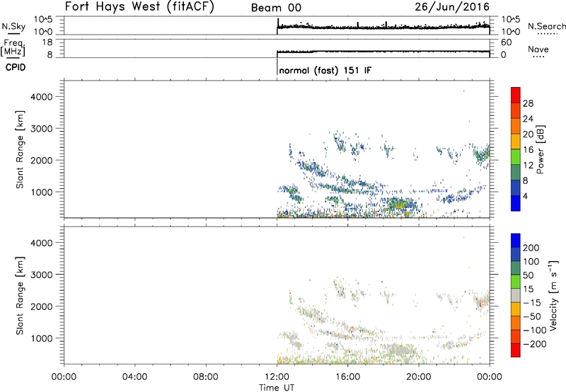Click the "normal (fast) 151 IF" annotation
This screenshot has height=392, width=566.
pos(325,70)
